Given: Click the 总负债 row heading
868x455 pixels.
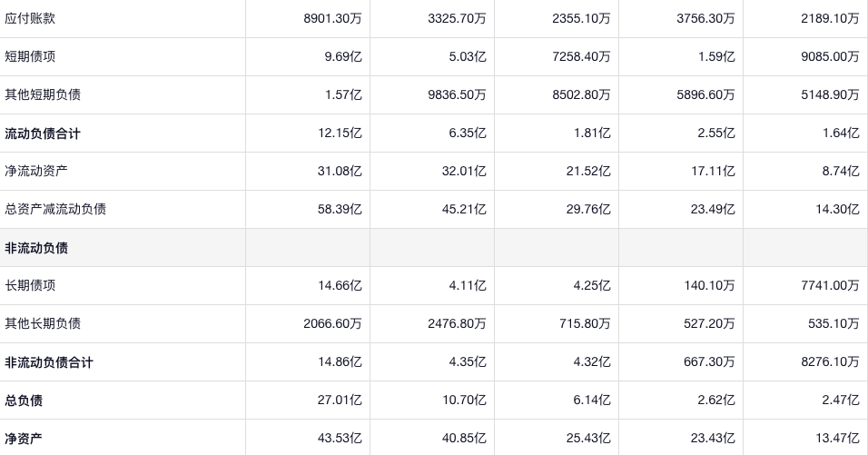Looking at the screenshot, I should (24, 401).
